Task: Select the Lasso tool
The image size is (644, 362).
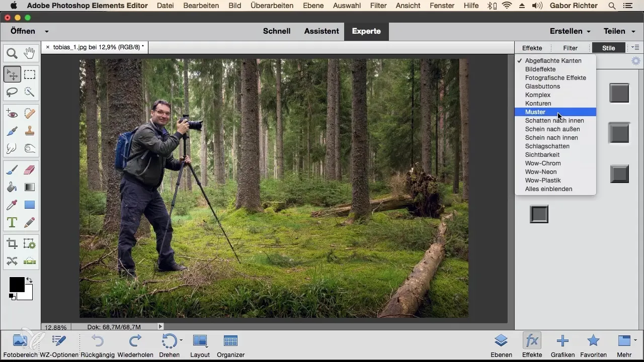Action: tap(12, 92)
